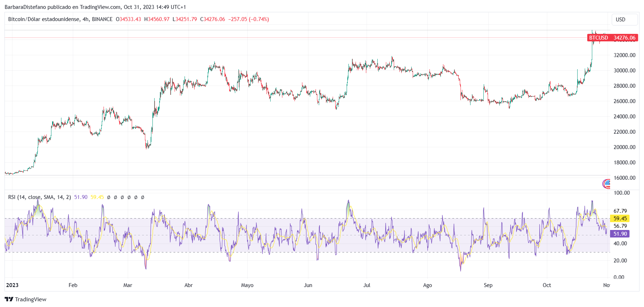This screenshot has width=644, height=307.
Task: Click the purple 51.90 RSI value label
Action: coord(620,234)
